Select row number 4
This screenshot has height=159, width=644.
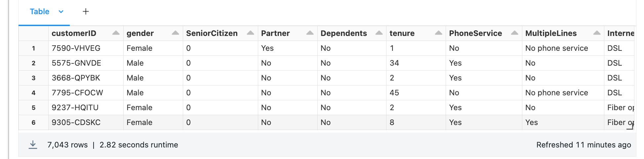33,93
